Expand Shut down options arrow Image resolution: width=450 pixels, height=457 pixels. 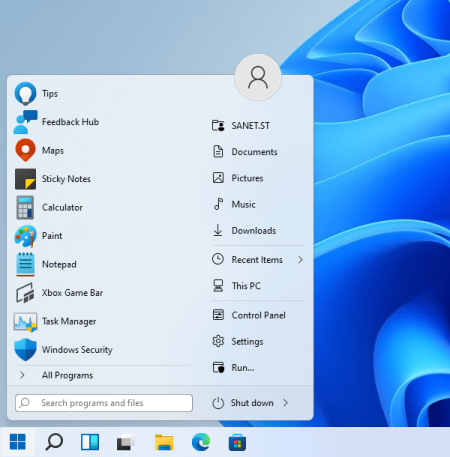pyautogui.click(x=285, y=403)
